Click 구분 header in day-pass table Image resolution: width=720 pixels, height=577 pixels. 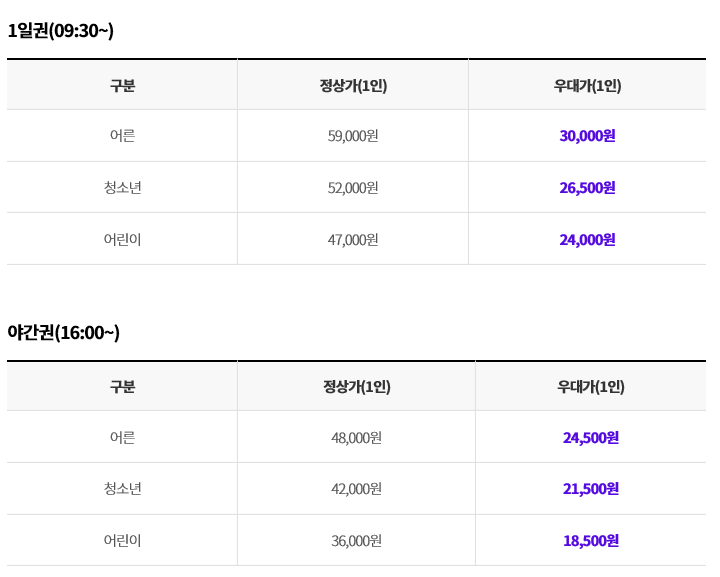click(x=122, y=86)
